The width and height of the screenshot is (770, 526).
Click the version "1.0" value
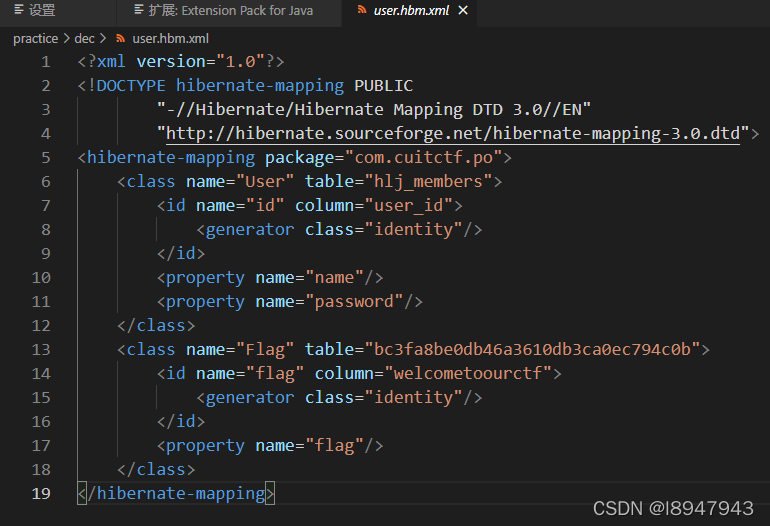(241, 61)
